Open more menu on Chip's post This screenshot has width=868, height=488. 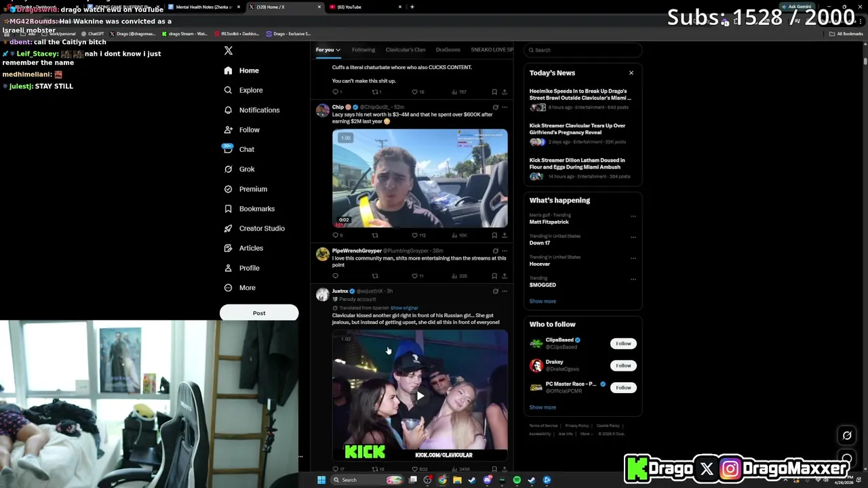(505, 107)
